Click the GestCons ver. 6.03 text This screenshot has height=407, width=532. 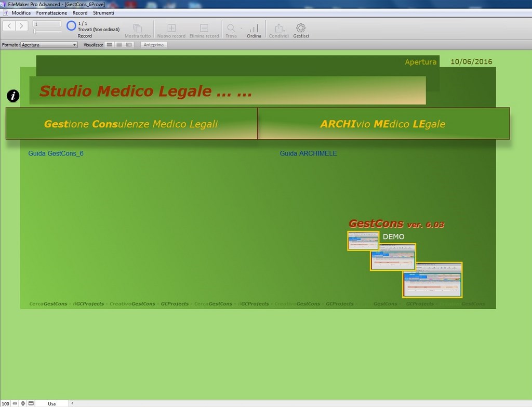pyautogui.click(x=396, y=224)
